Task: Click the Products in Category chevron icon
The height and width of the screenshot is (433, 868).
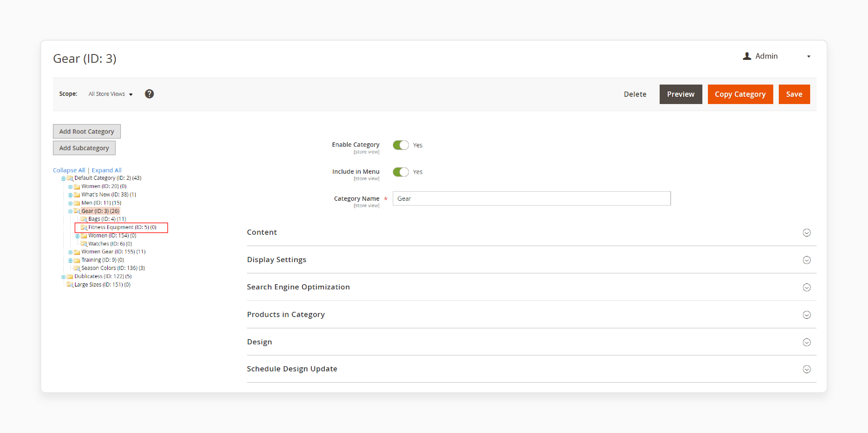Action: coord(806,315)
